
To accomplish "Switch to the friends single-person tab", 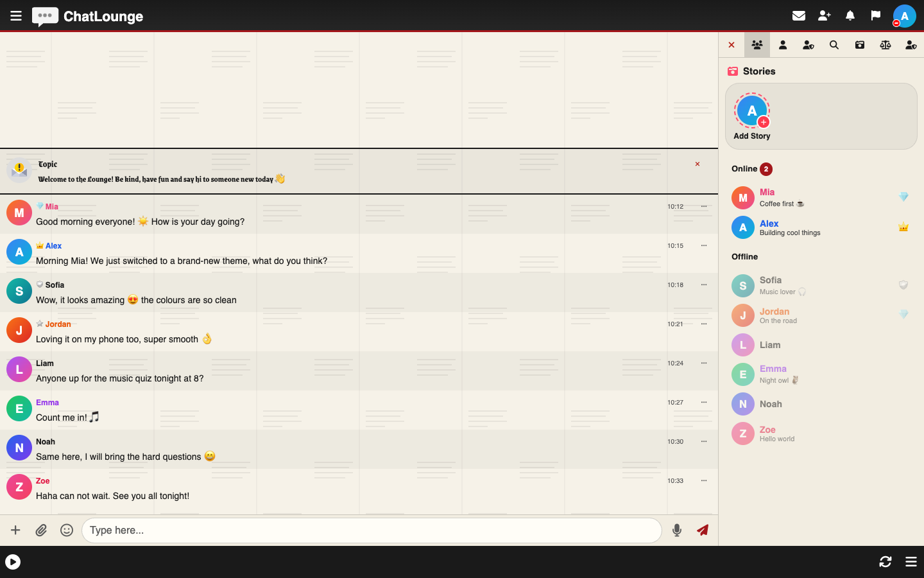I will (783, 45).
